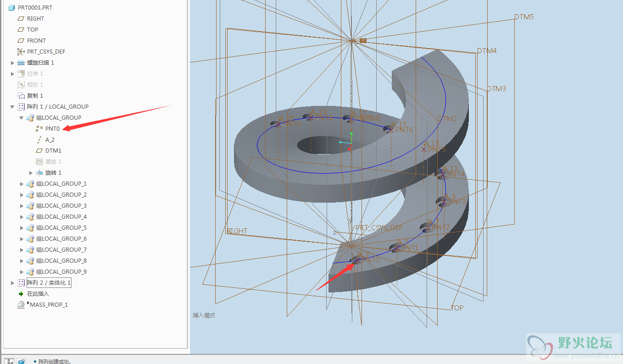Expand the 组LOCAL_GROUP_7 node

coord(22,250)
